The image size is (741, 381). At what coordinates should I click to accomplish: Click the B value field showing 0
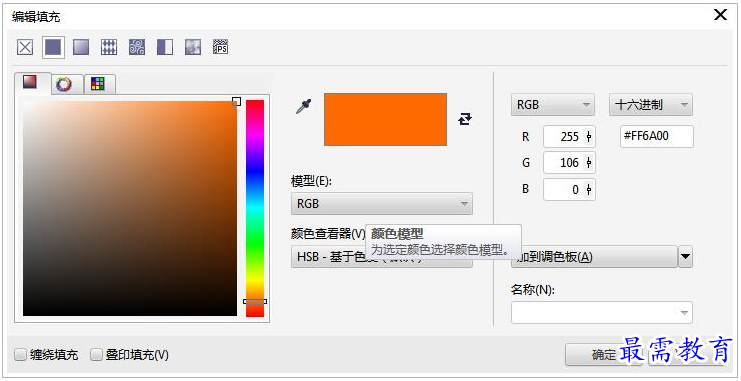[x=569, y=190]
